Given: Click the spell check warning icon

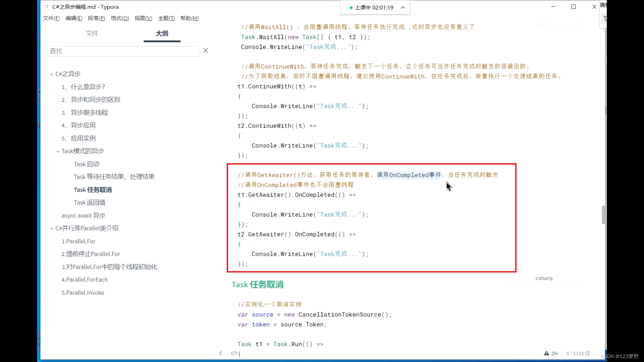Looking at the screenshot, I should [x=546, y=353].
